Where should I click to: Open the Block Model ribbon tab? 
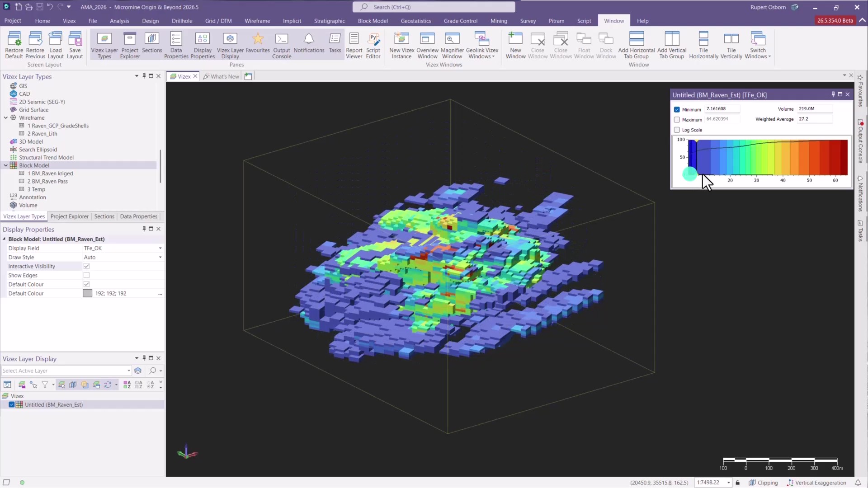click(x=373, y=21)
